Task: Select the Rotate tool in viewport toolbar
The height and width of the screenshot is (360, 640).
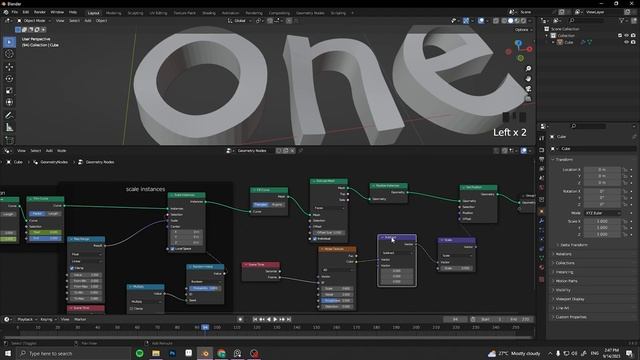Action: click(9, 78)
